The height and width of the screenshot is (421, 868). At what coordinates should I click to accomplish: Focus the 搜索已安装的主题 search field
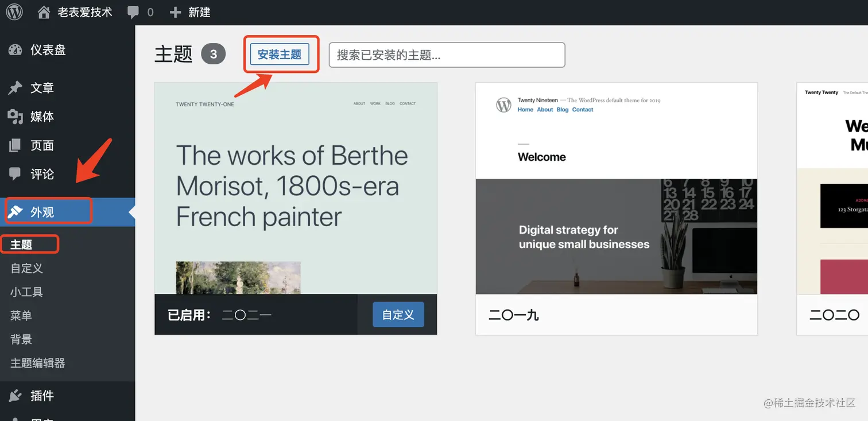coord(447,55)
